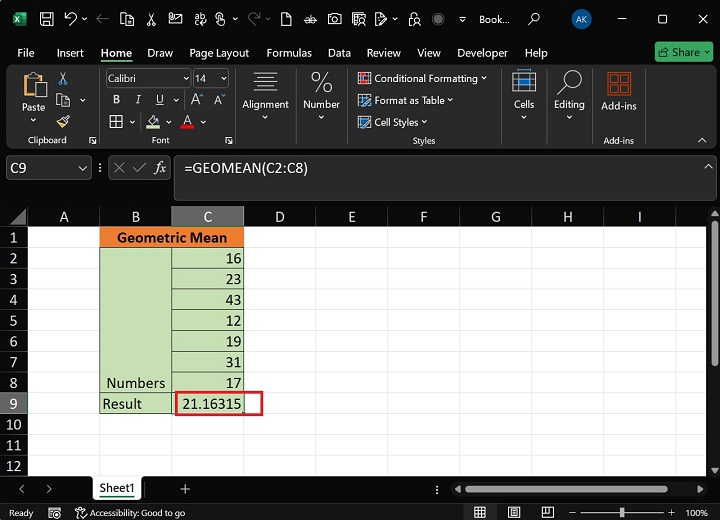The image size is (720, 520).
Task: Click the Format Painter brush icon
Action: 63,121
